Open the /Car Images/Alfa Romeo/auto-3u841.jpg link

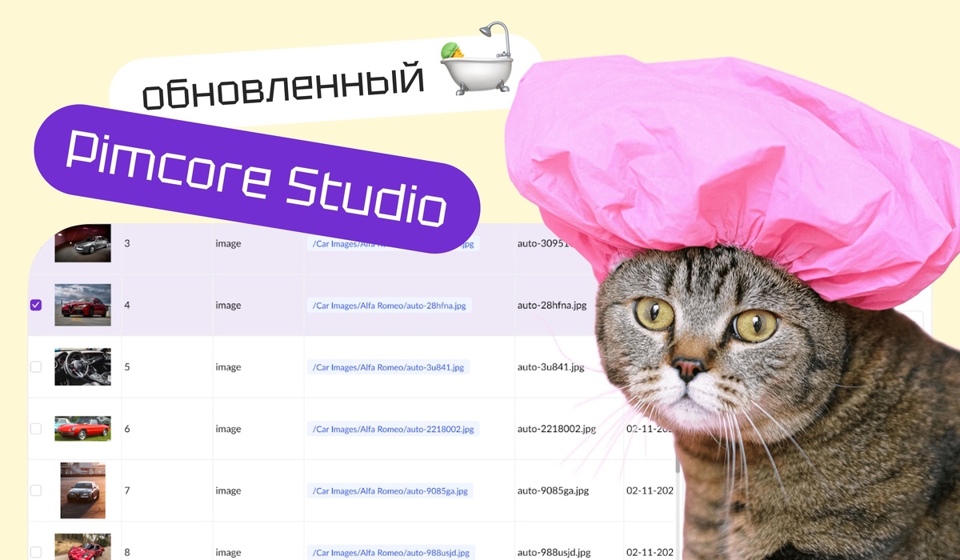[x=388, y=367]
